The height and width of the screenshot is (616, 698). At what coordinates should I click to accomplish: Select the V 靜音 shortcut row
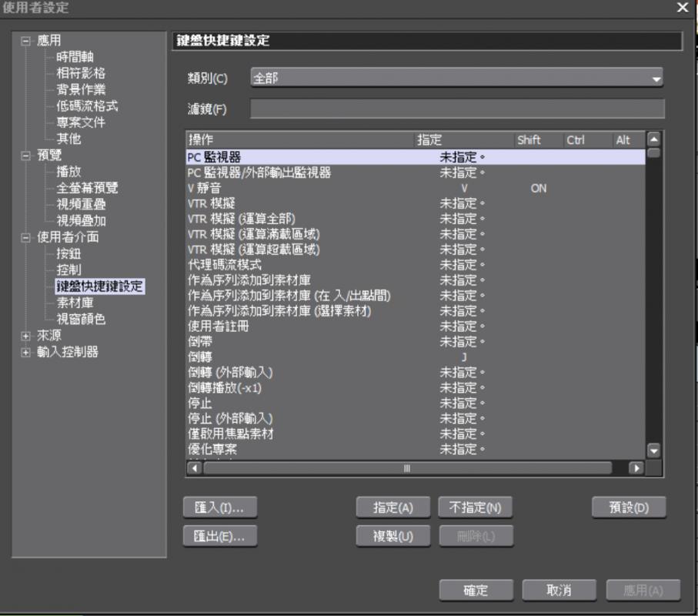[x=205, y=188]
